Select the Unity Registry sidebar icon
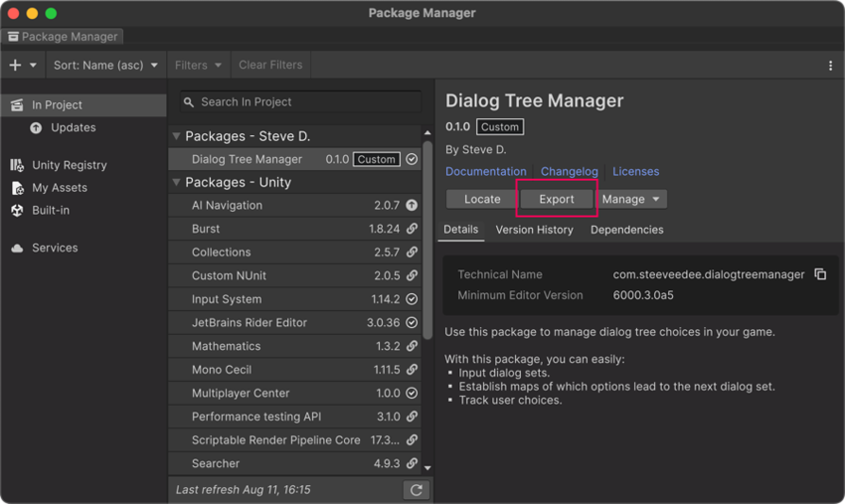 pyautogui.click(x=17, y=165)
